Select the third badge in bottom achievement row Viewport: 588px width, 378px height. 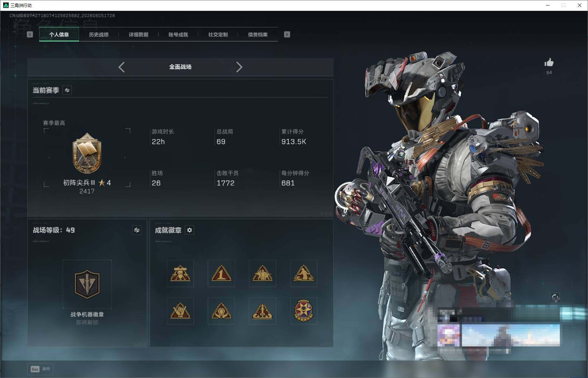point(263,311)
